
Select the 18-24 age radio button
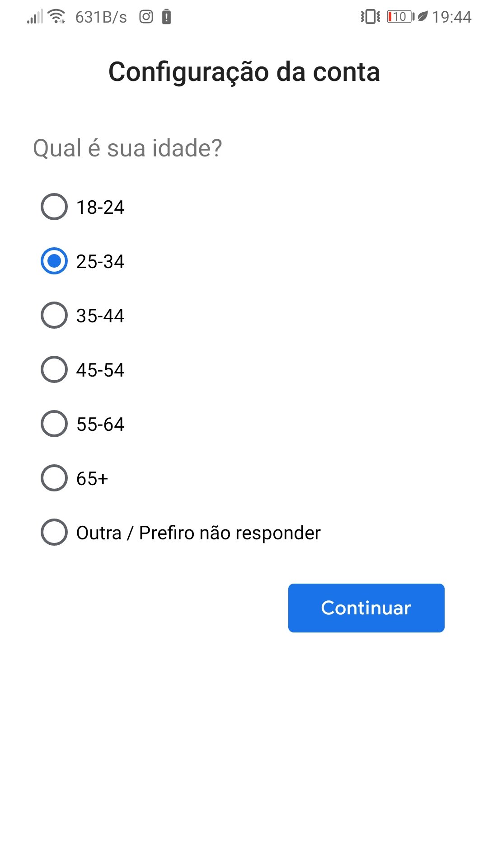[54, 207]
